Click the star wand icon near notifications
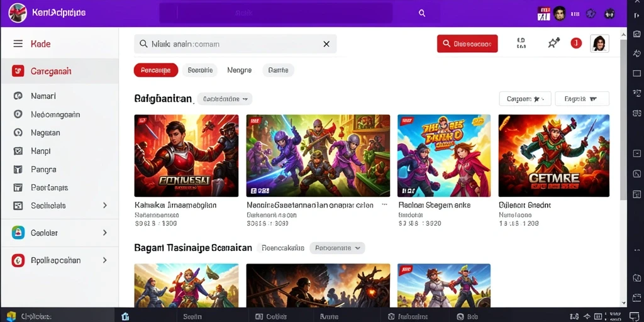Screen dimensions: 644x322 tap(553, 43)
